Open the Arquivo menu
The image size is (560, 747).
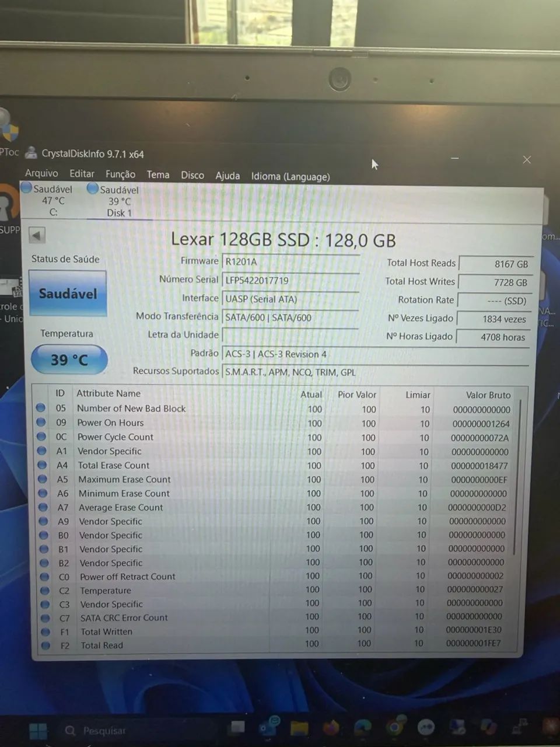point(41,173)
